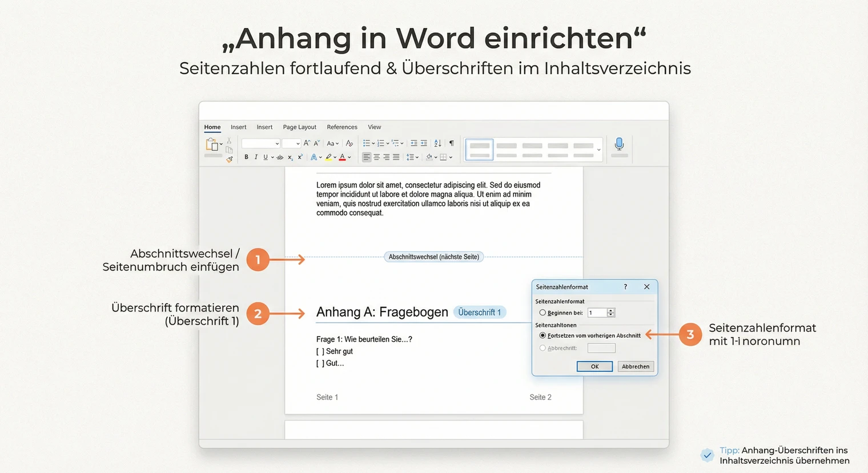The height and width of the screenshot is (473, 868).
Task: Apply strikethrough formatting
Action: [x=280, y=156]
